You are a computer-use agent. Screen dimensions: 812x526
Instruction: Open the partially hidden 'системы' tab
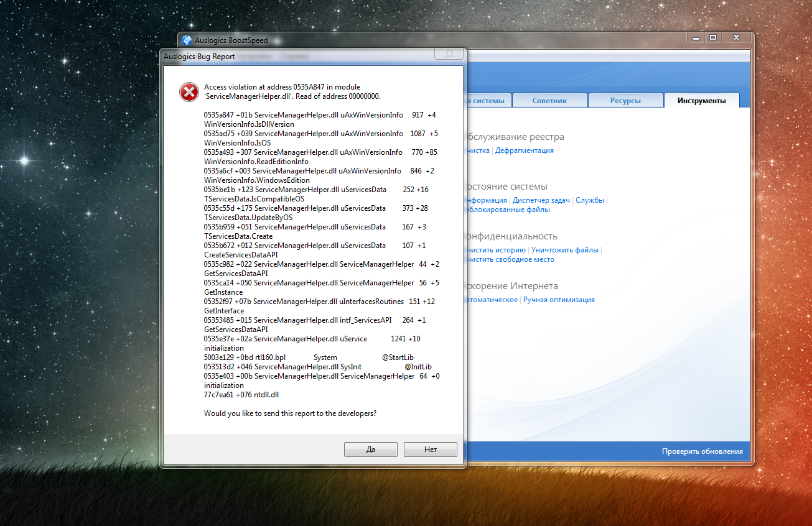point(488,100)
